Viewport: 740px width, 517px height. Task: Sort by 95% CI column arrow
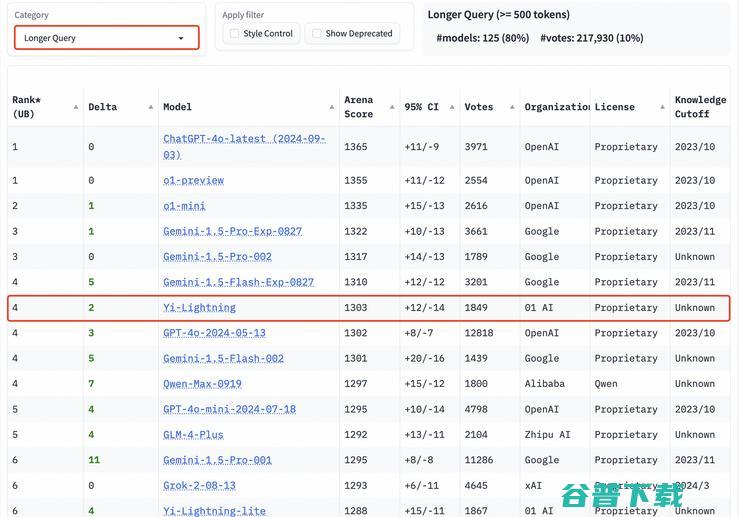(x=452, y=107)
